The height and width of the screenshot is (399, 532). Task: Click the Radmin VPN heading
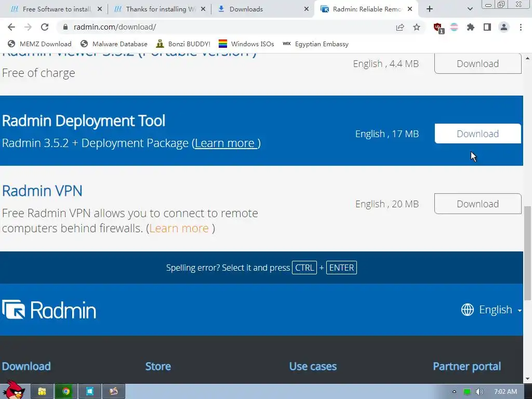click(43, 191)
